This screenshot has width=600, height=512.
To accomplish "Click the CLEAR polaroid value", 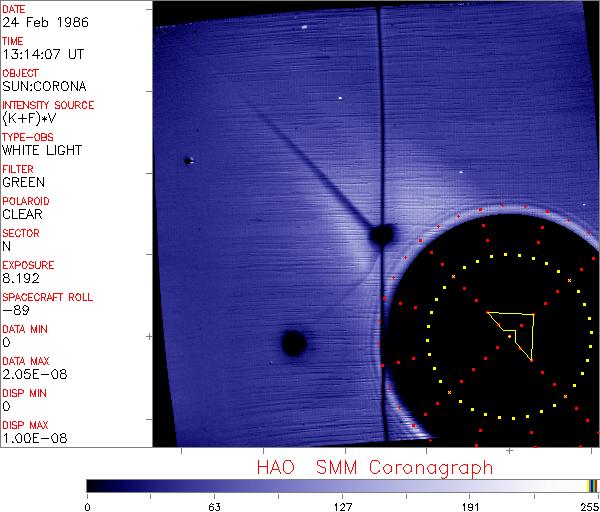I will point(23,214).
